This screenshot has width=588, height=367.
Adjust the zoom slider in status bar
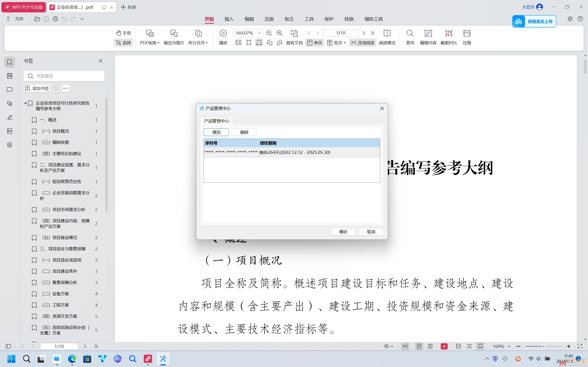click(543, 346)
